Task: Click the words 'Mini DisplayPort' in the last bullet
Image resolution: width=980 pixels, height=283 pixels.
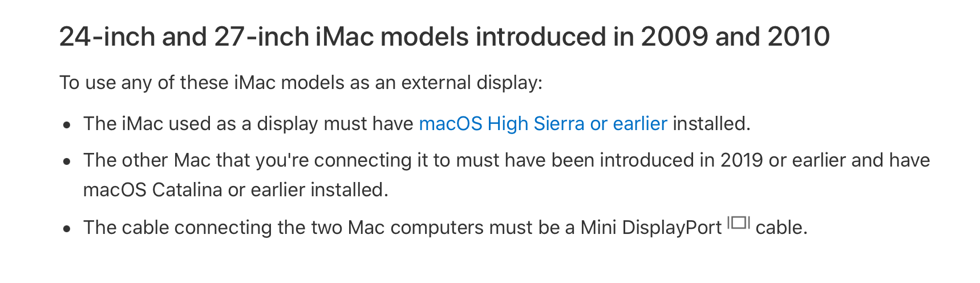Action: [651, 228]
